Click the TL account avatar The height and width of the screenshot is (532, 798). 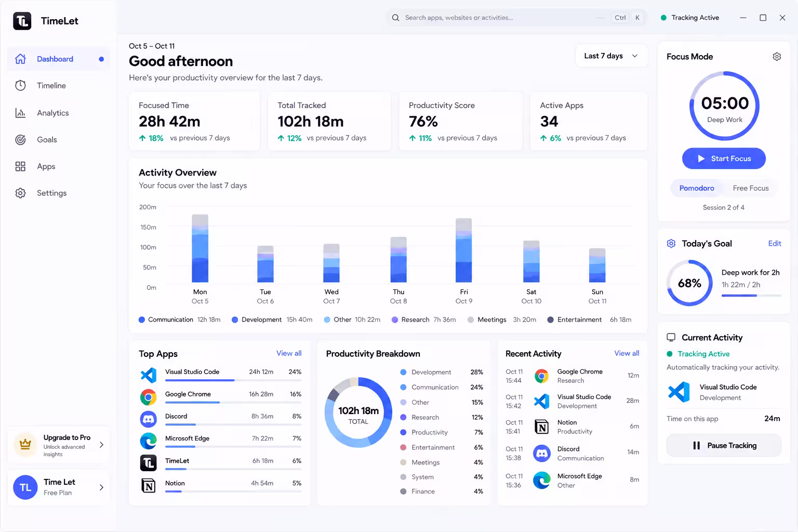(x=25, y=487)
